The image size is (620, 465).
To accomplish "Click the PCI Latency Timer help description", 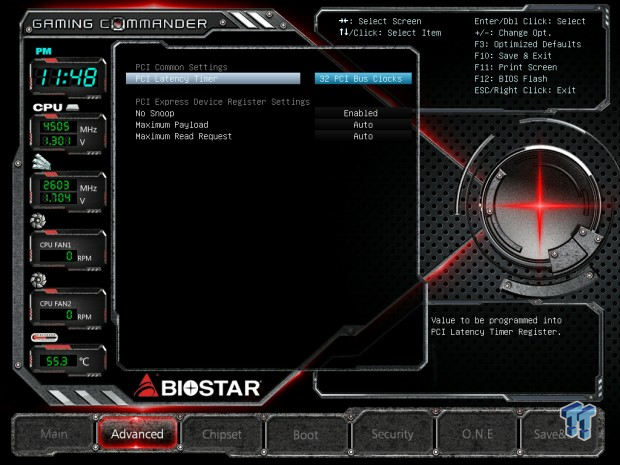I will tap(496, 326).
